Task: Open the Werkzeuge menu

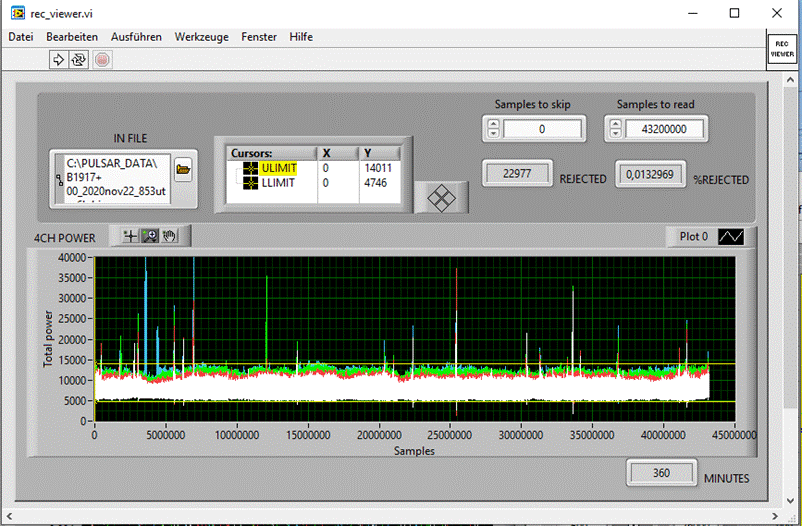Action: [202, 37]
